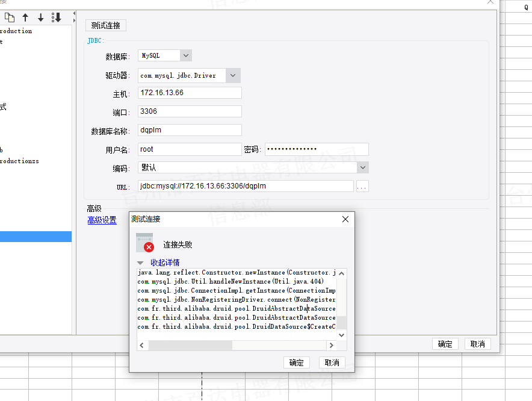Click the panel collapse arrows beside toolbar
Viewport: 532px width, 401px height.
tap(74, 17)
